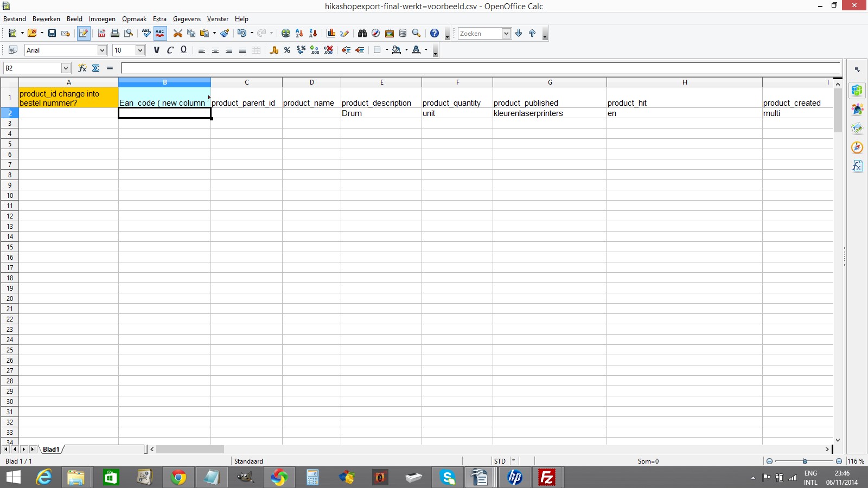This screenshot has height=488, width=868.
Task: Click the zoom slider handle
Action: tap(805, 461)
